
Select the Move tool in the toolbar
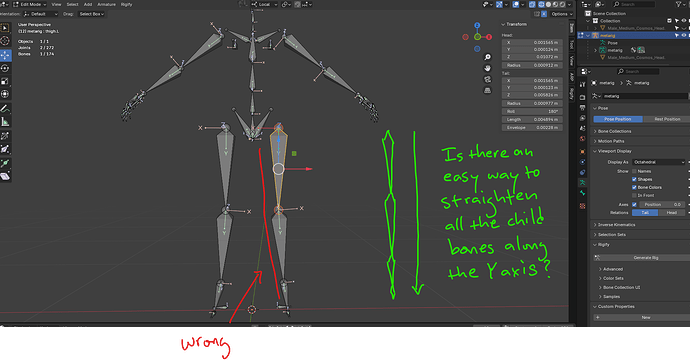[x=5, y=55]
